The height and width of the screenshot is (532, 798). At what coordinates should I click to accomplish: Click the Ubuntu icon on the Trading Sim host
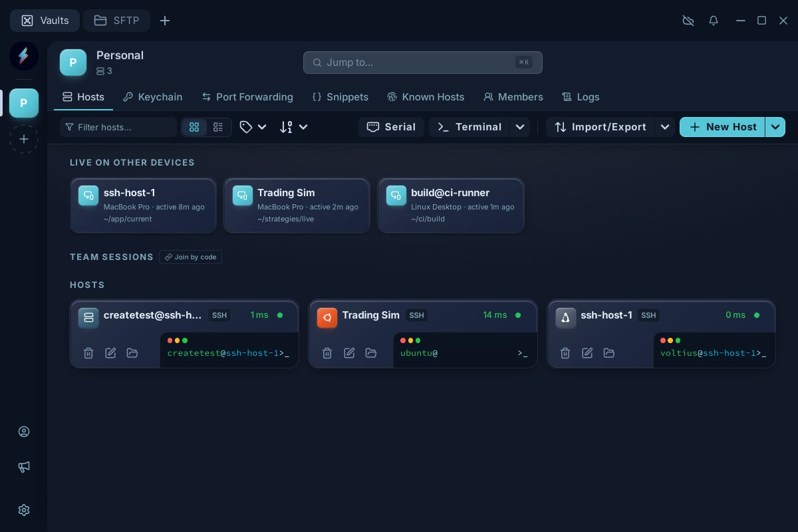click(x=327, y=318)
